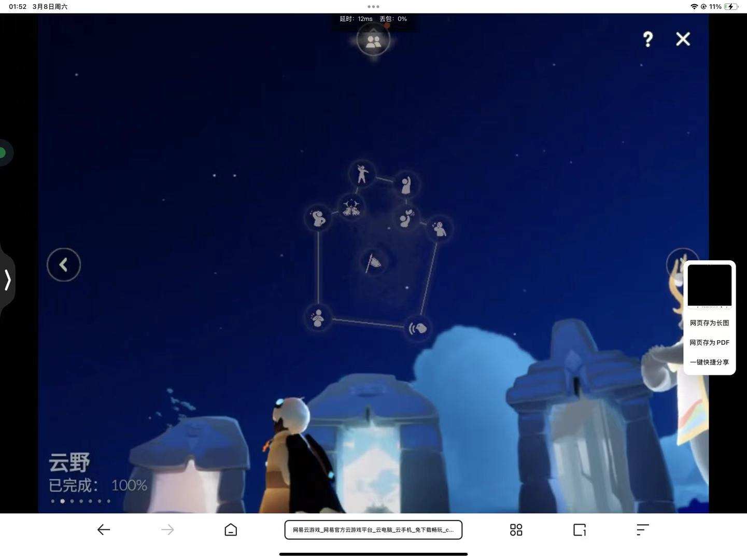Select the raised-hand waving spirit node
This screenshot has width=747, height=560.
406,185
